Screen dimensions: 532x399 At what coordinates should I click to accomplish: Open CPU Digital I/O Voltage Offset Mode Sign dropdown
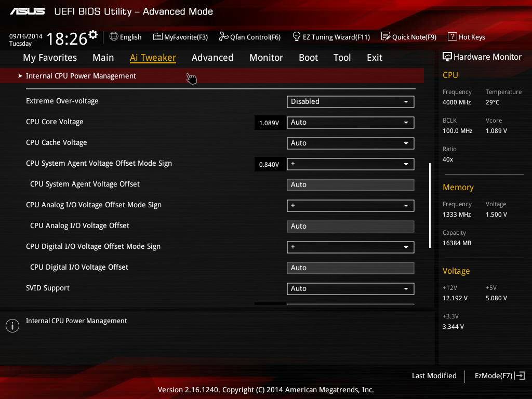tap(351, 247)
